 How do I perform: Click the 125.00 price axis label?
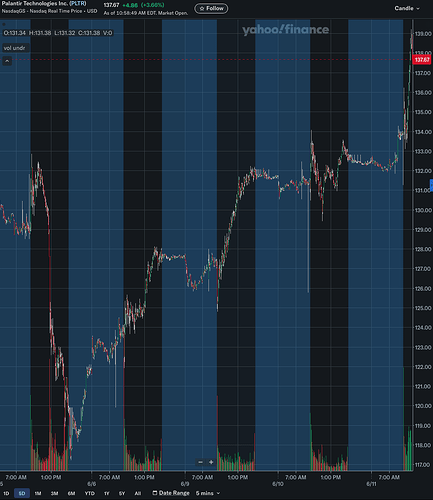423,308
